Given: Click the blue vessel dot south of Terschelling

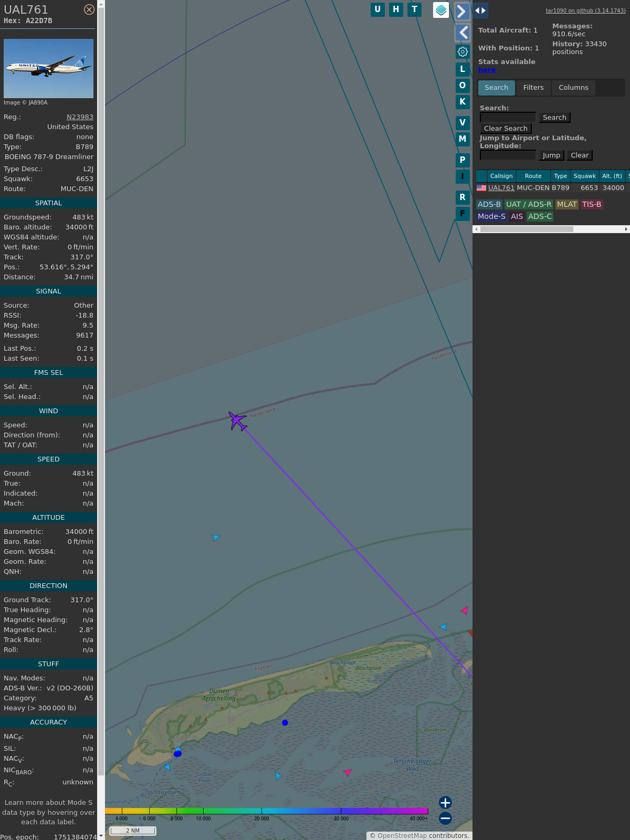Looking at the screenshot, I should (x=285, y=723).
